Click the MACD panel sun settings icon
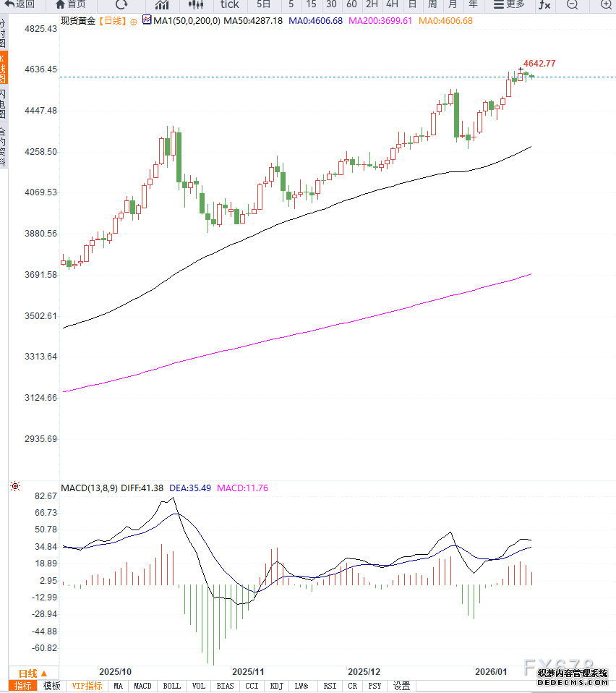The height and width of the screenshot is (693, 616). pos(14,487)
